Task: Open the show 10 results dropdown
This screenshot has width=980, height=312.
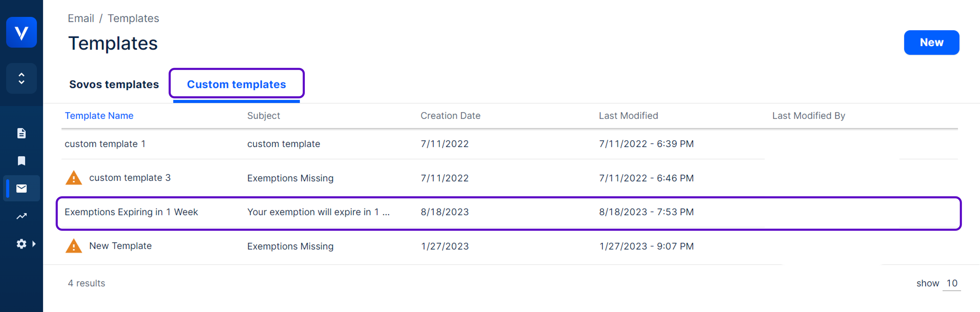Action: tap(951, 283)
